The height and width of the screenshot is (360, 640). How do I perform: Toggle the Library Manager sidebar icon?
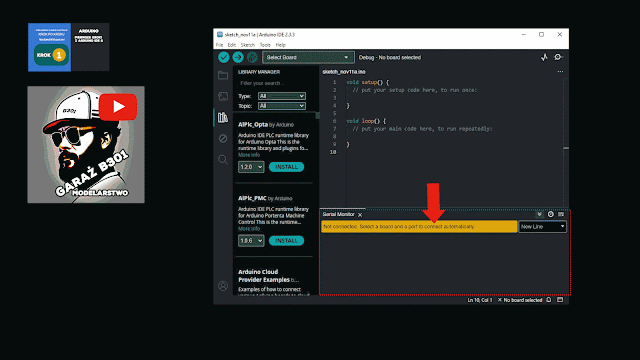pyautogui.click(x=223, y=118)
